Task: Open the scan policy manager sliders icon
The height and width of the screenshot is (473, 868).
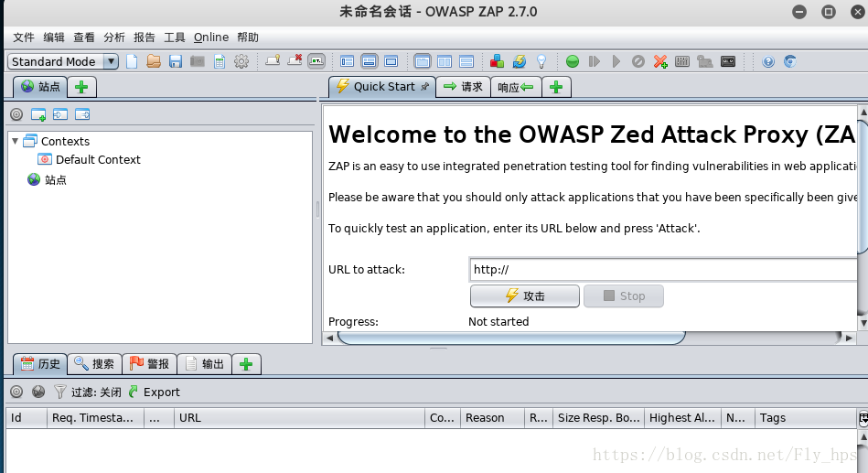Action: click(x=682, y=61)
